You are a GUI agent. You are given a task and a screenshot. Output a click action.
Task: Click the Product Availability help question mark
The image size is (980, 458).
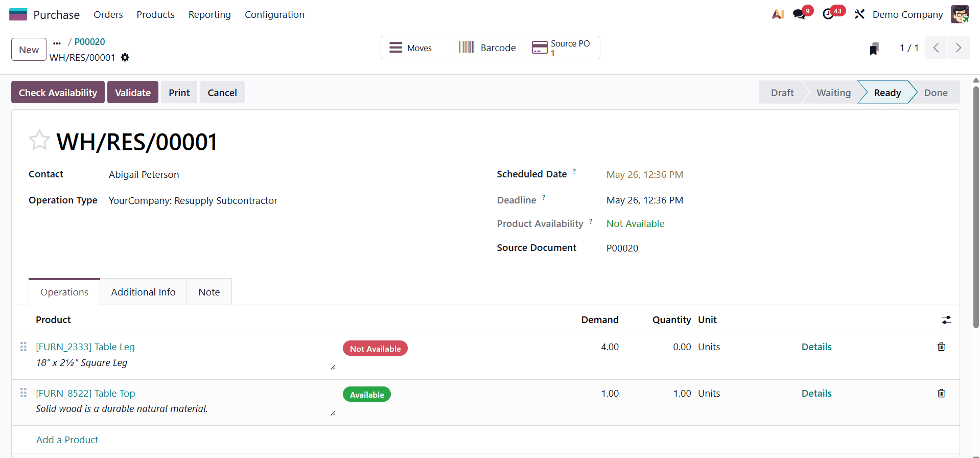click(591, 221)
